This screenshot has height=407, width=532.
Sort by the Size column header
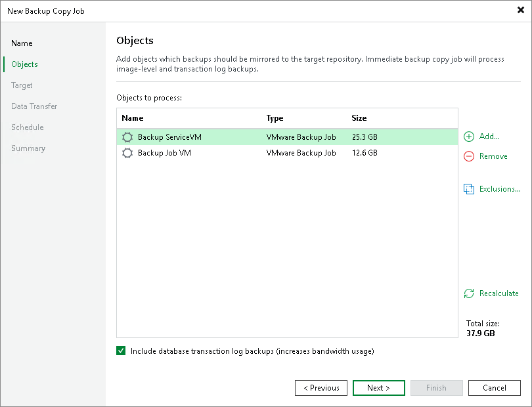point(359,118)
